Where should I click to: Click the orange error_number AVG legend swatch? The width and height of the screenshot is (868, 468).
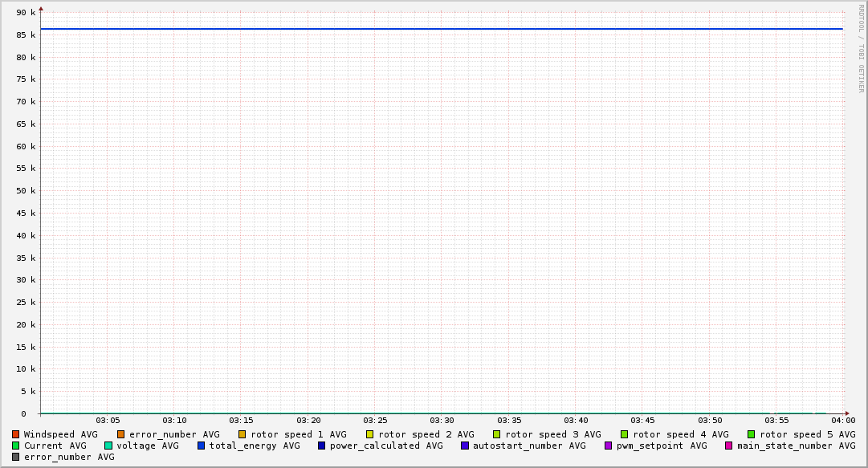tap(121, 434)
